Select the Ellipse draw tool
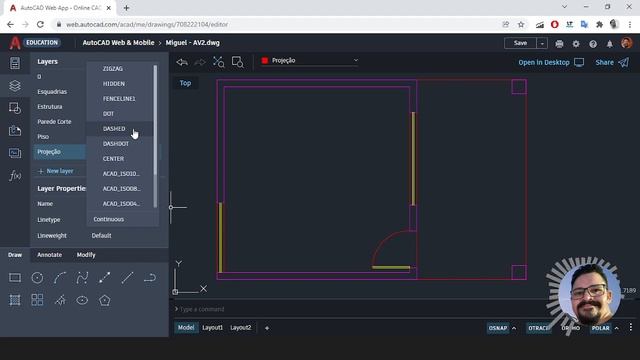Image resolution: width=640 pixels, height=360 pixels. 82,300
